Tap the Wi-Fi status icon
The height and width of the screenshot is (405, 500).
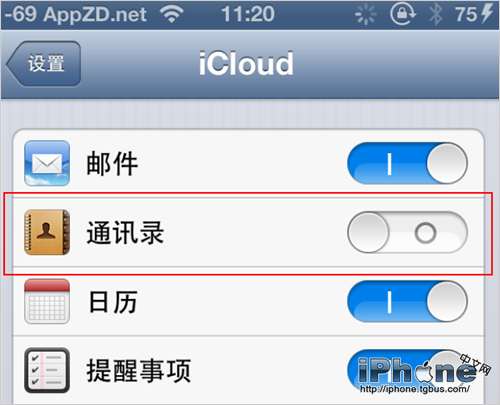pyautogui.click(x=171, y=14)
